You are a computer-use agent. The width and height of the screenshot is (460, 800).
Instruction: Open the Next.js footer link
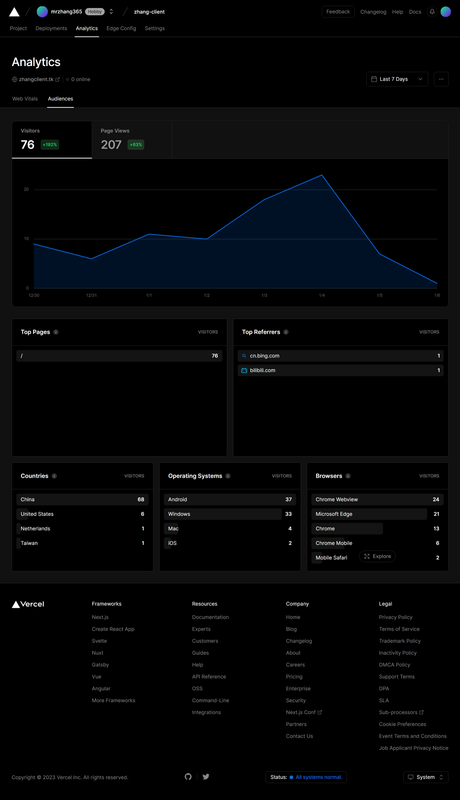tap(100, 617)
